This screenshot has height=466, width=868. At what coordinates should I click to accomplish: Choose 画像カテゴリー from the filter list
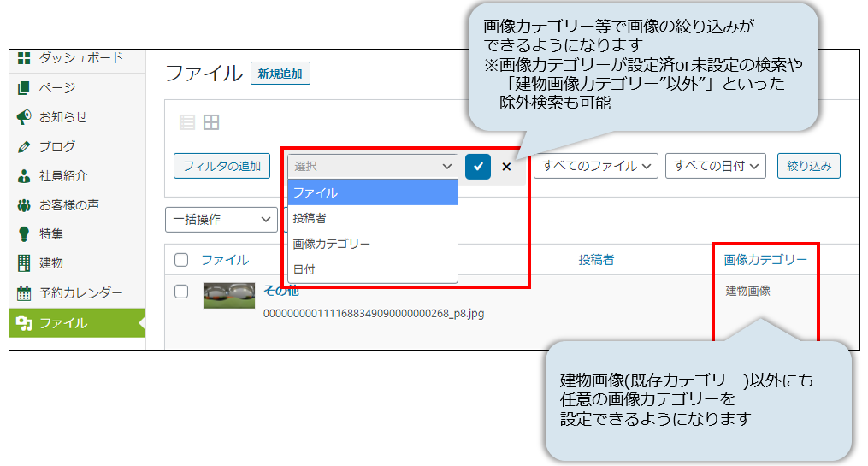pos(332,244)
